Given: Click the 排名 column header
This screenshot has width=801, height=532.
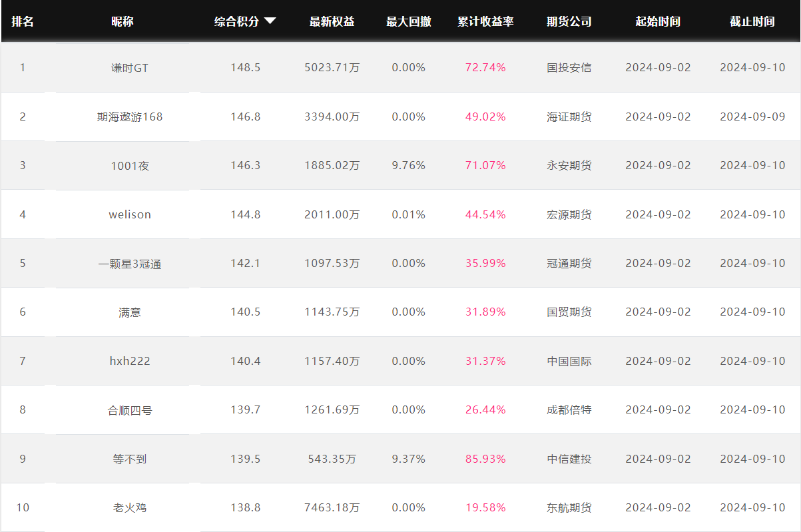Looking at the screenshot, I should coord(23,21).
